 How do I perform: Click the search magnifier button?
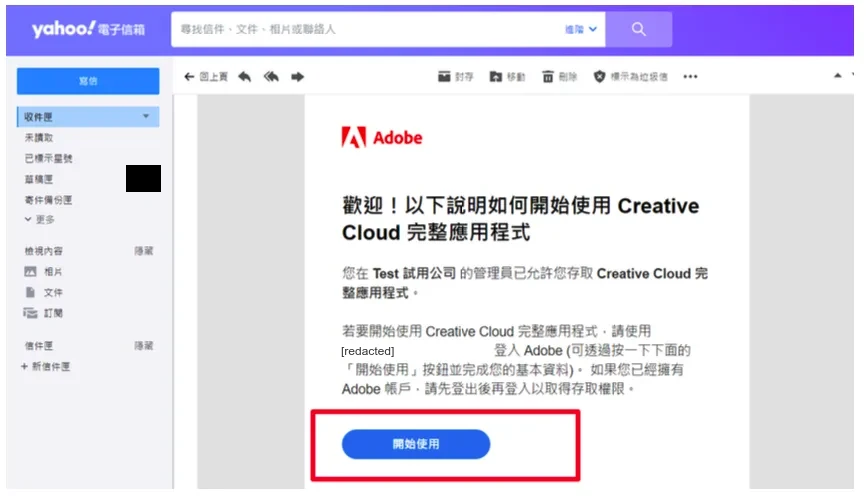coord(638,29)
